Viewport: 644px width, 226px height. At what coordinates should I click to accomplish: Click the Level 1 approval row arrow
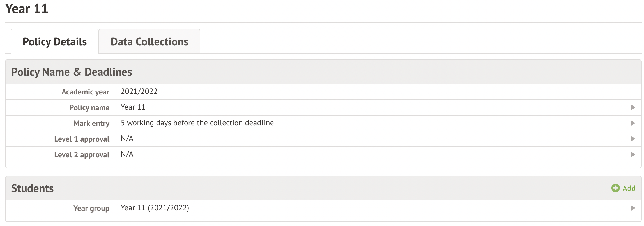click(x=633, y=139)
